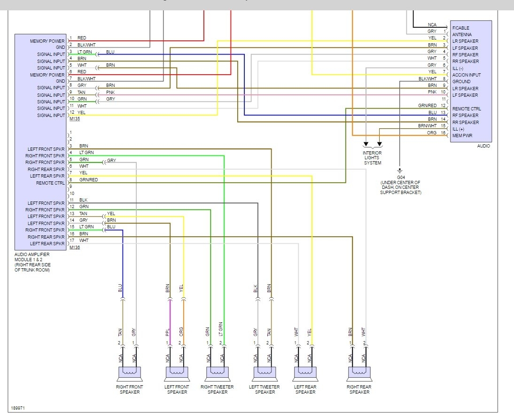The width and height of the screenshot is (514, 420).
Task: Click the G04 ground label
Action: [401, 178]
